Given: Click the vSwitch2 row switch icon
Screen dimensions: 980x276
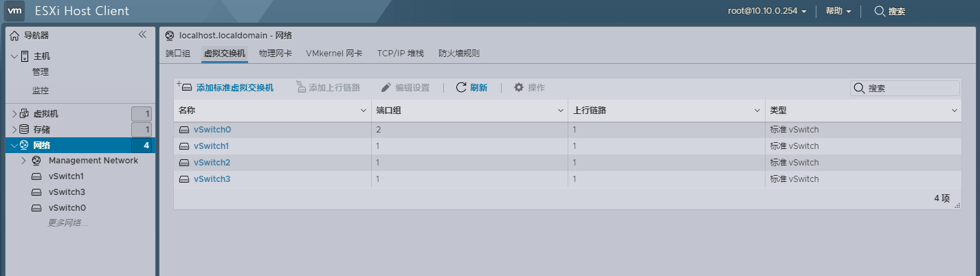Looking at the screenshot, I should (184, 163).
